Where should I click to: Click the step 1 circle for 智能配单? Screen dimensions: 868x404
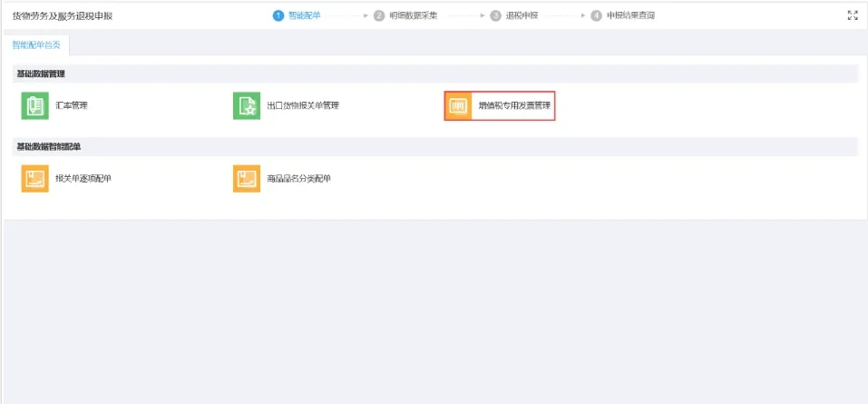click(x=278, y=15)
